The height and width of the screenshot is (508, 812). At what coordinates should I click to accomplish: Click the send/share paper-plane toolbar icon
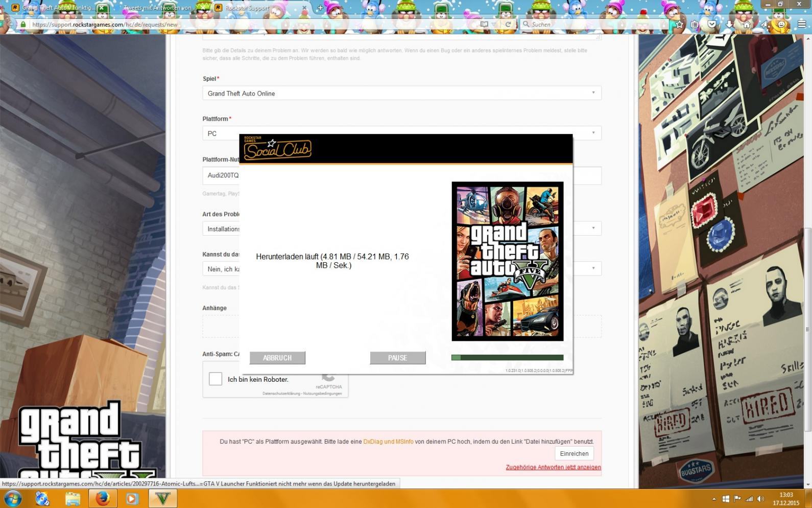point(764,24)
